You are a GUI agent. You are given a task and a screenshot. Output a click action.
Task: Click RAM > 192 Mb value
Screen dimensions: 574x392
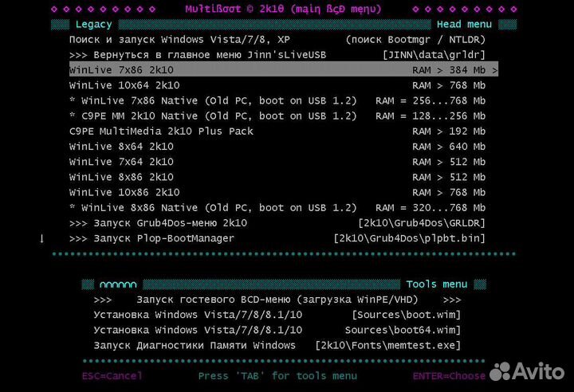coord(449,131)
